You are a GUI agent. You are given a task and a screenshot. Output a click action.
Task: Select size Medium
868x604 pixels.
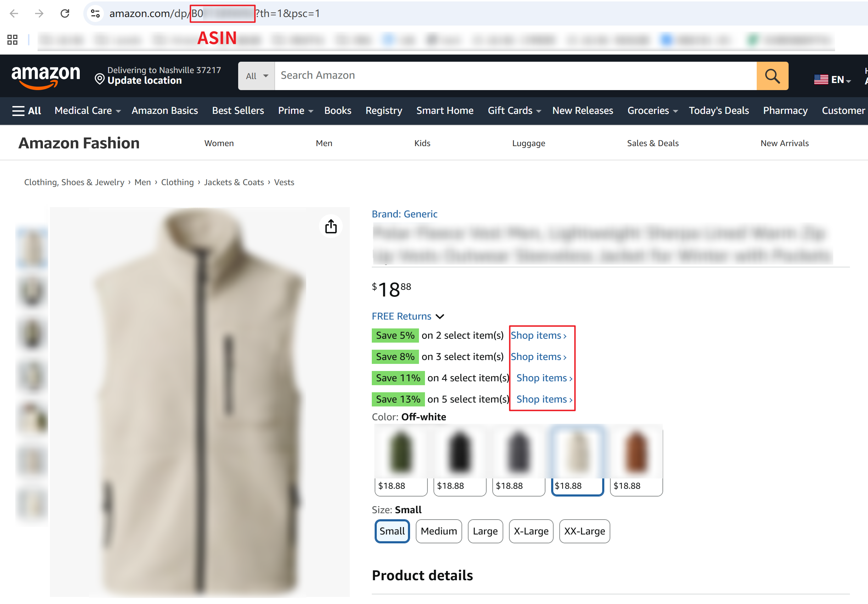pyautogui.click(x=438, y=531)
